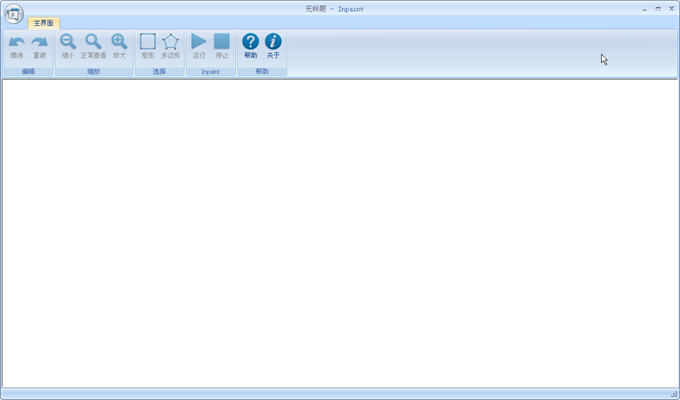Open Help via question mark icon

(251, 41)
